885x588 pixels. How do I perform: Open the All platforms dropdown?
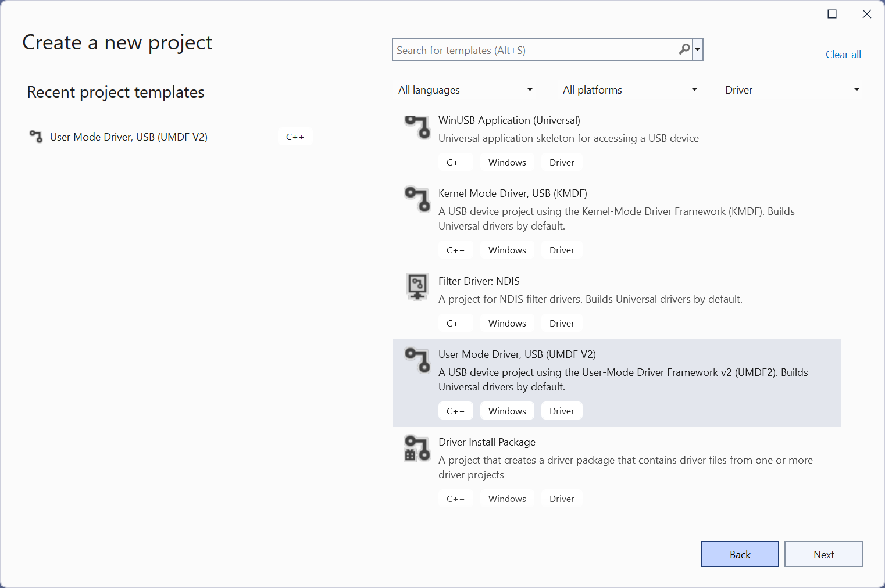click(x=630, y=89)
